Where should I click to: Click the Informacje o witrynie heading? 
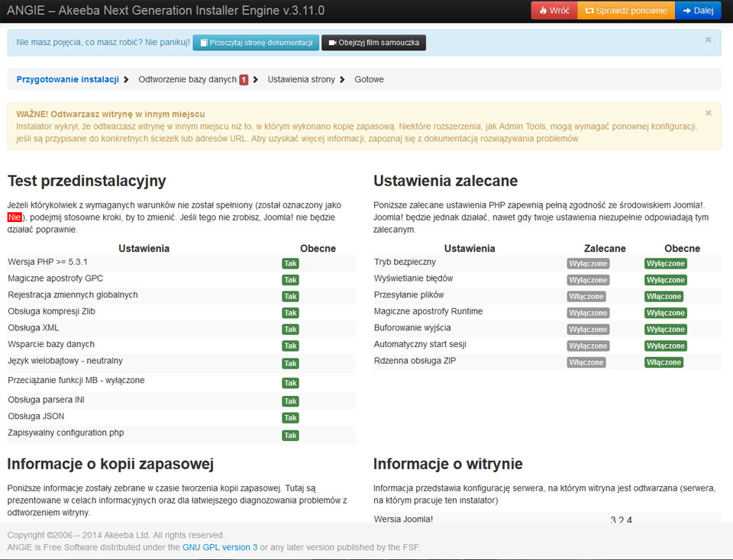(x=448, y=464)
